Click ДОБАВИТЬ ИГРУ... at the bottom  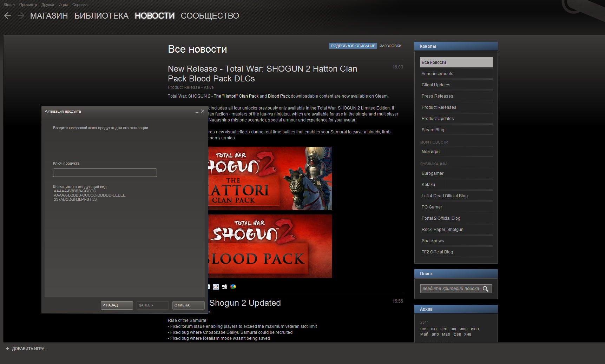29,349
